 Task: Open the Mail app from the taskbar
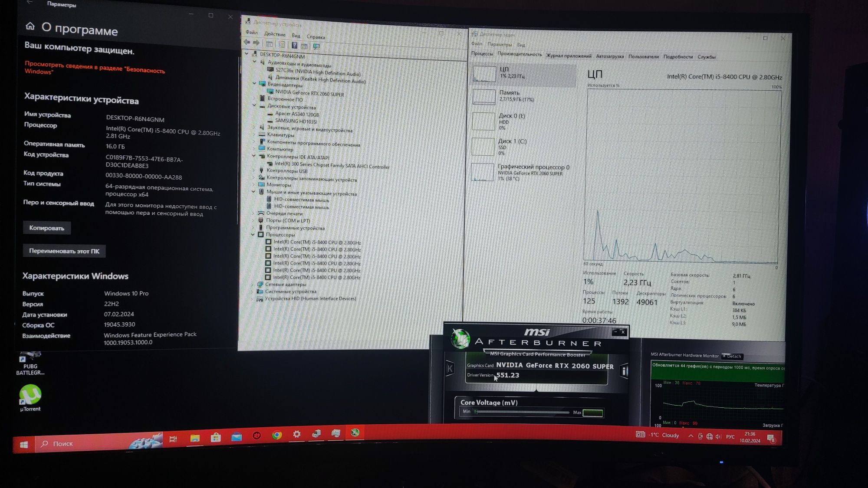coord(237,436)
